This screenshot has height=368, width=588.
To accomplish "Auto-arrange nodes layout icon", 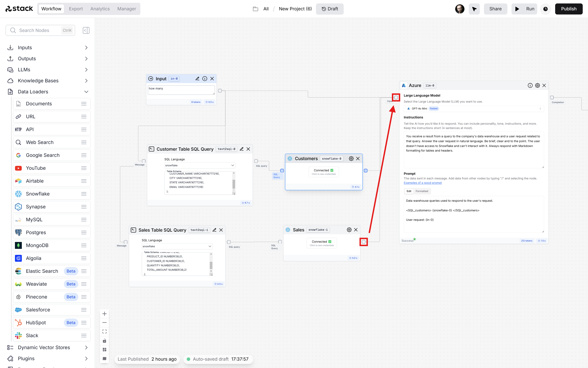I will tap(105, 350).
